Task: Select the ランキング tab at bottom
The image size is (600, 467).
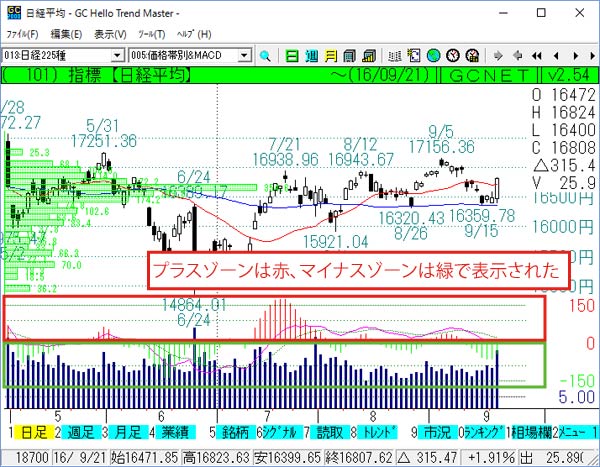Action: (x=484, y=433)
